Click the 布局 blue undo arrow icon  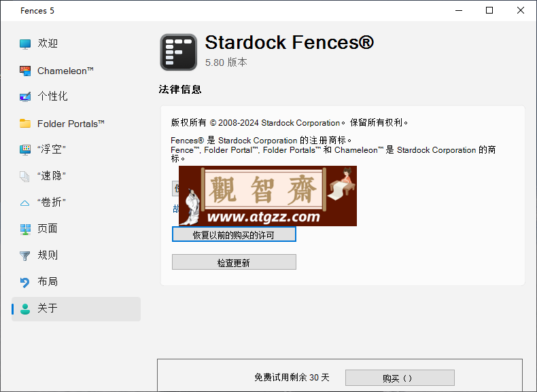[x=24, y=282]
